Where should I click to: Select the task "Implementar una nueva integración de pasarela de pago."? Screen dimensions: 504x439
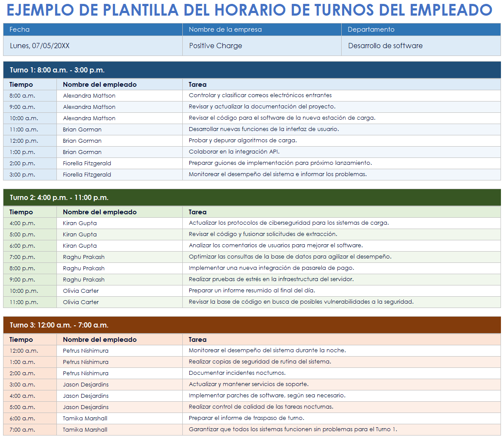[x=271, y=268]
